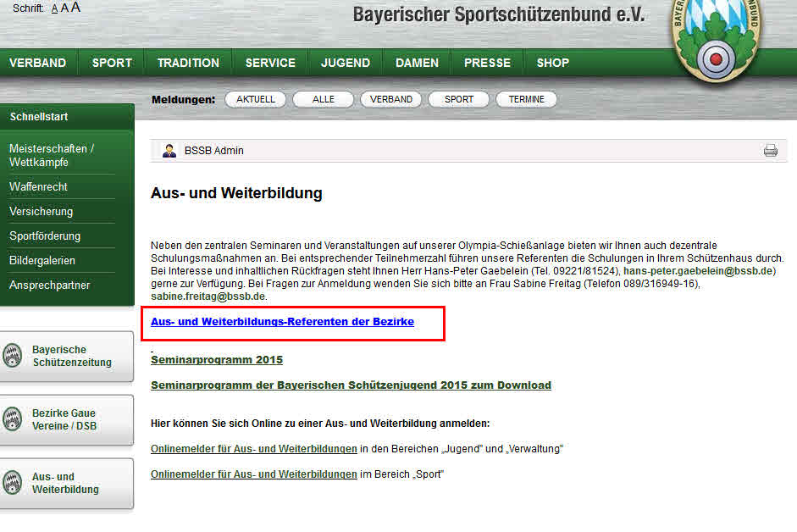Open the JUGEND menu item
797x532 pixels.
point(345,63)
